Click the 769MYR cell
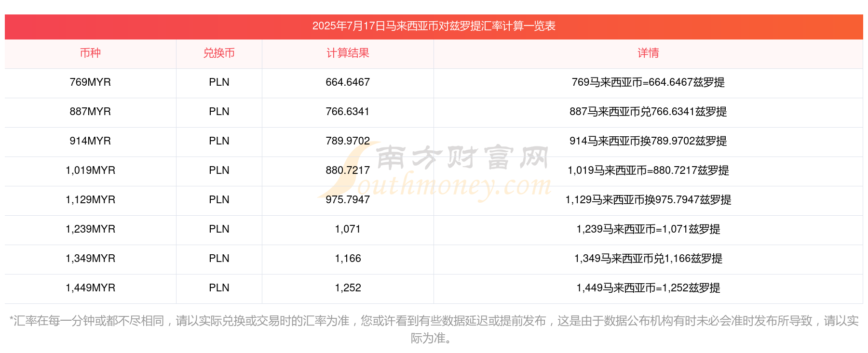Image resolution: width=868 pixels, height=353 pixels. point(90,82)
